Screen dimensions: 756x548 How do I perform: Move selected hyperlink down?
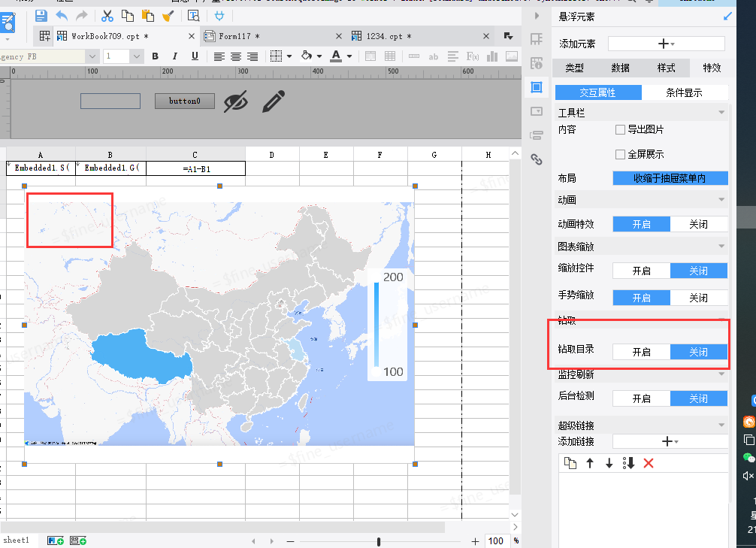tap(609, 464)
